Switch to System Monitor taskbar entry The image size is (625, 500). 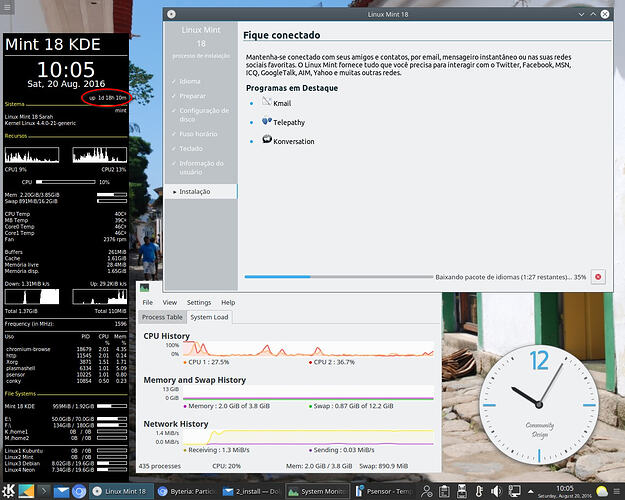pyautogui.click(x=316, y=491)
